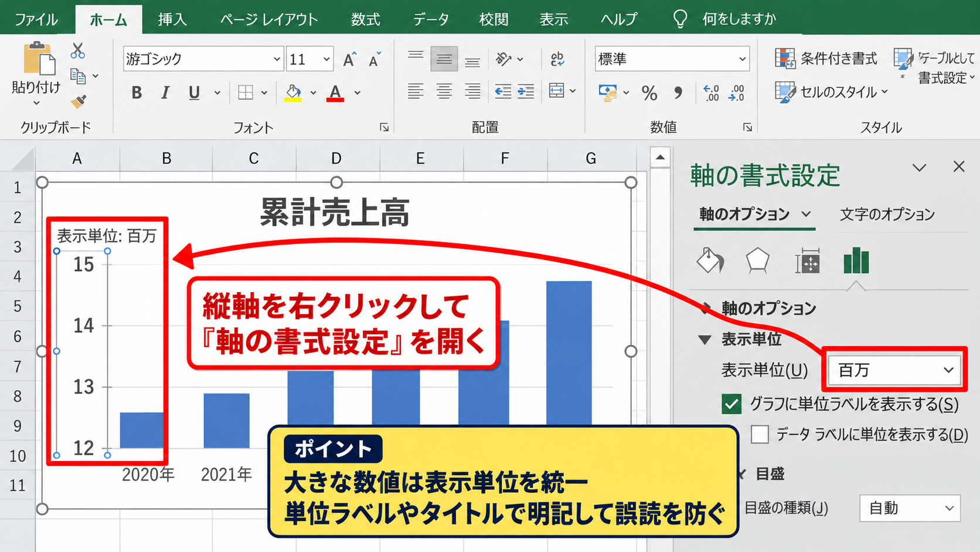Toggle Italic formatting
The image size is (980, 552).
click(x=165, y=93)
